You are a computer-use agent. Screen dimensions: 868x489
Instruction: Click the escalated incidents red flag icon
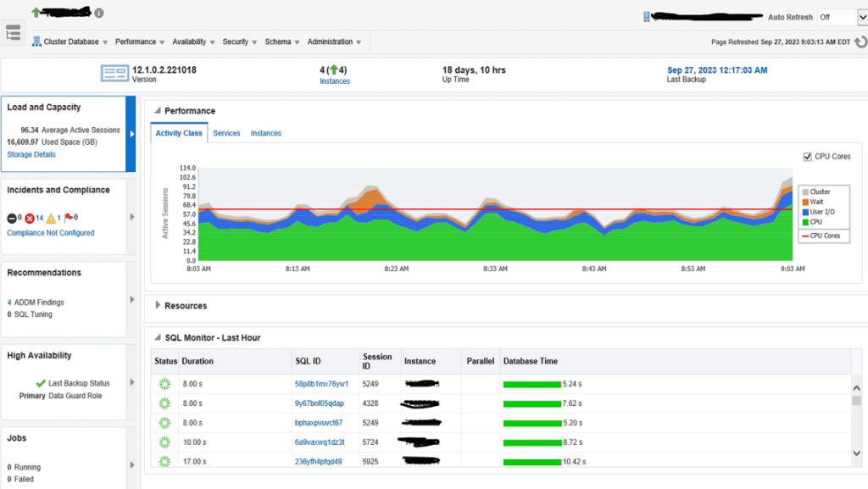[69, 218]
